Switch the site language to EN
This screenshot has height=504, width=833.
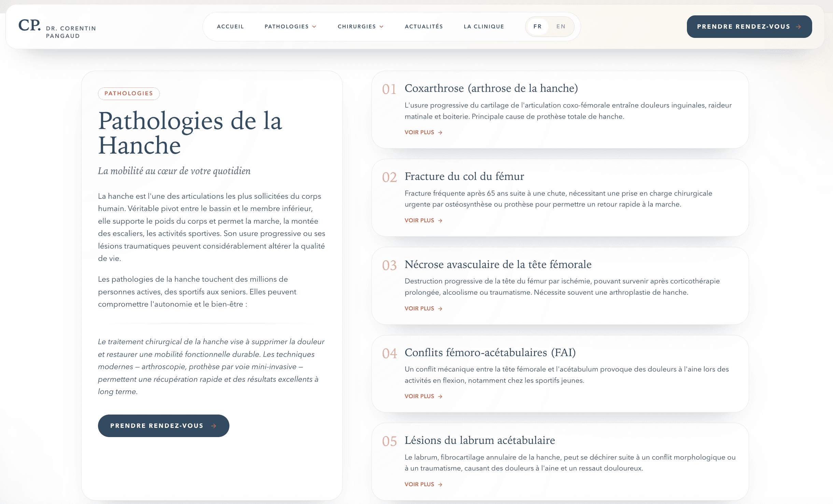pyautogui.click(x=560, y=26)
